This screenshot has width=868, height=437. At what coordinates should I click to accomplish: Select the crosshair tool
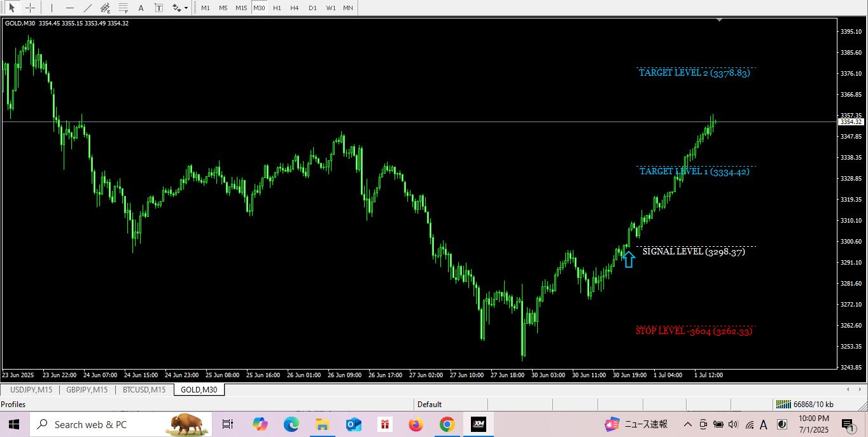[x=30, y=8]
